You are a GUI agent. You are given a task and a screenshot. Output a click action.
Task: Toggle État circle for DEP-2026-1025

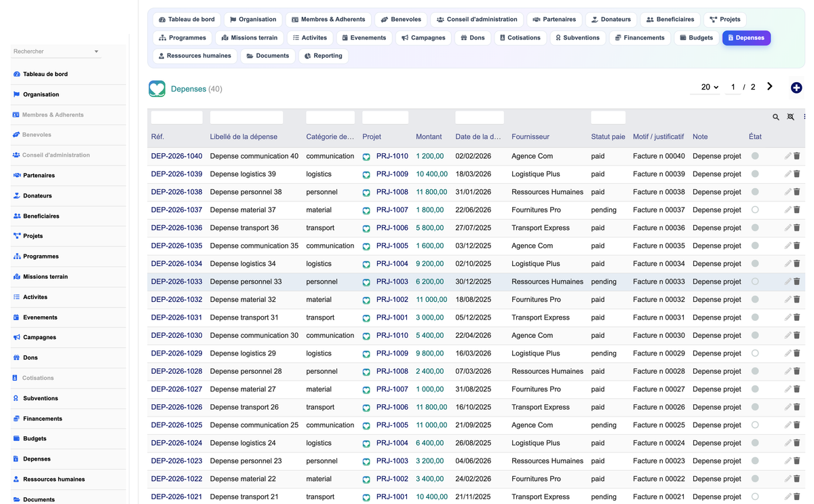click(x=755, y=425)
